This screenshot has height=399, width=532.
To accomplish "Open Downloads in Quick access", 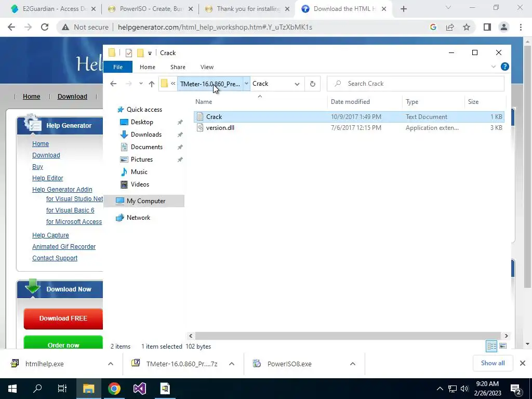I will 146,135.
